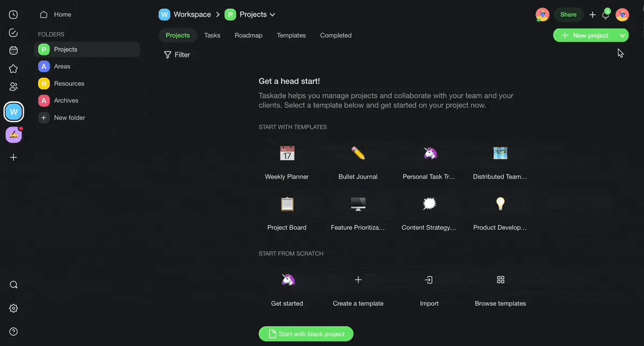Click the member avatar left of Share

click(x=543, y=14)
